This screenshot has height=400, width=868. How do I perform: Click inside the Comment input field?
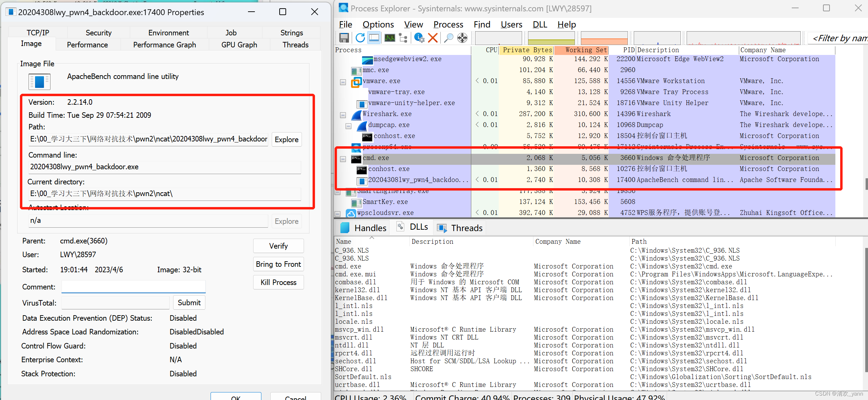[133, 286]
